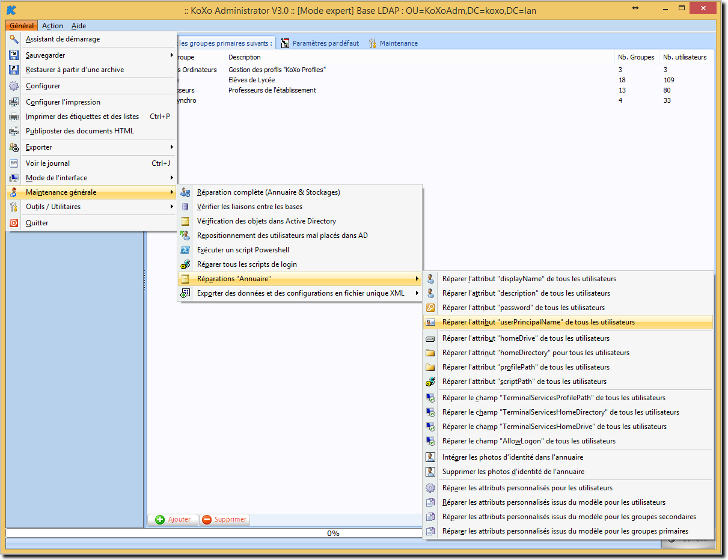Sort by Nb. utilisateurs column header
The height and width of the screenshot is (560, 728).
[x=687, y=57]
